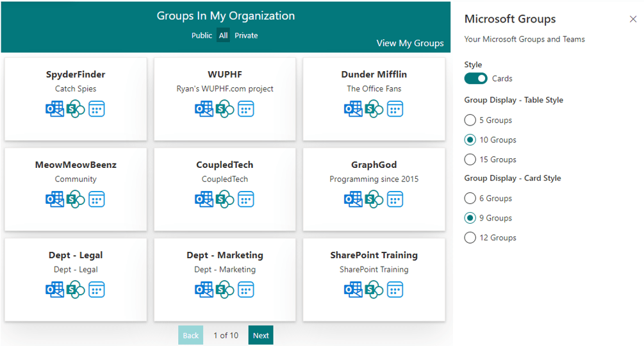Open SharePoint icon on WUPHF card
Image resolution: width=644 pixels, height=346 pixels.
coord(224,109)
